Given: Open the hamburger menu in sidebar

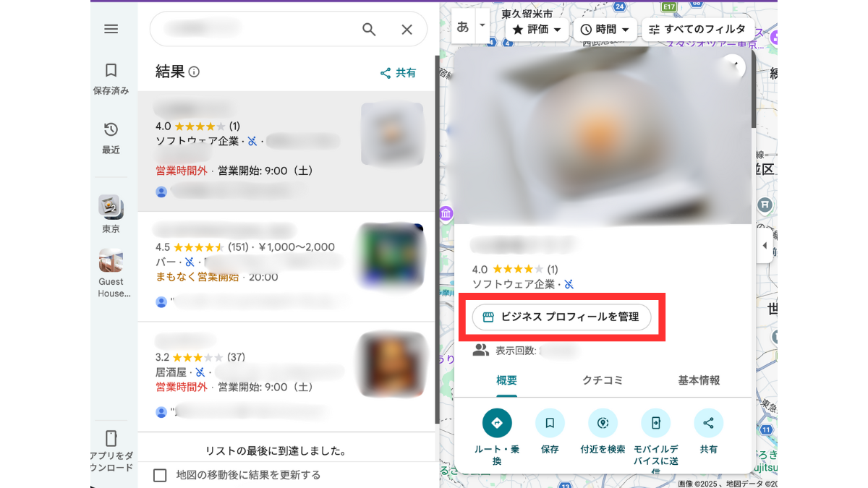Looking at the screenshot, I should pos(111,29).
